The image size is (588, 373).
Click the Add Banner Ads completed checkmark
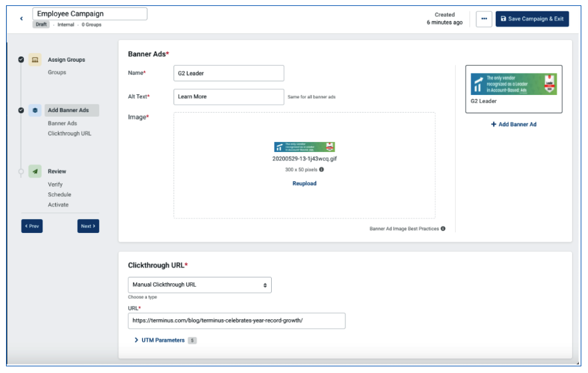click(21, 110)
